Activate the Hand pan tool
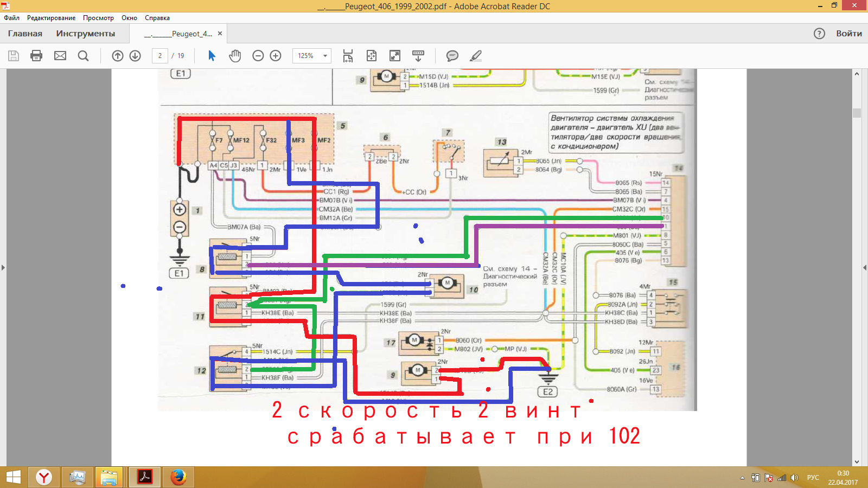This screenshot has height=488, width=868. point(235,56)
